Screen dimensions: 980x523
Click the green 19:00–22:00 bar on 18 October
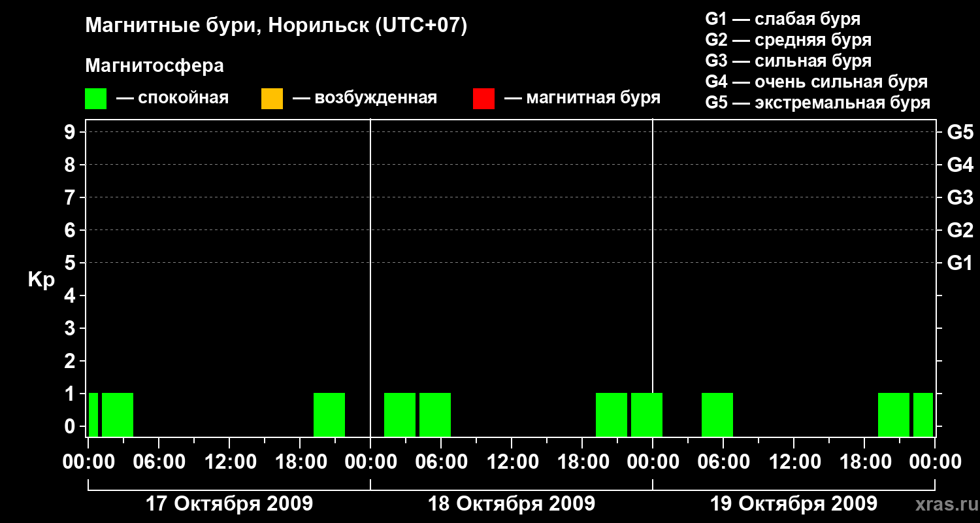click(x=612, y=414)
